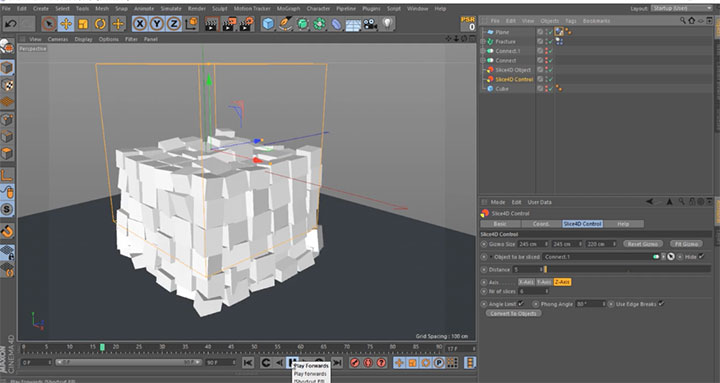Select the Live Selection tool
This screenshot has height=383, width=720.
(x=49, y=24)
